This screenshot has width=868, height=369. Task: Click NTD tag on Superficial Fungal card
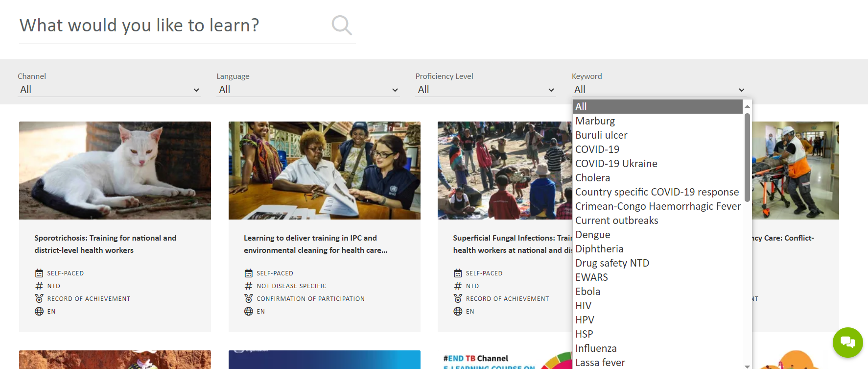click(472, 286)
